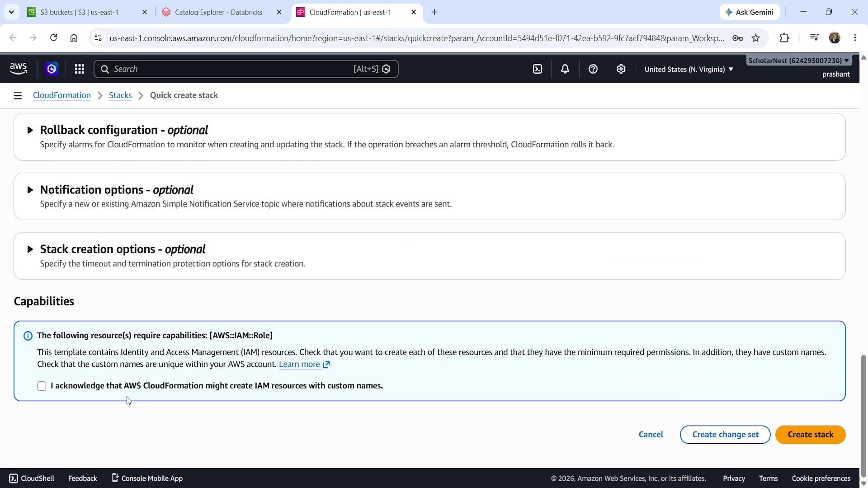Click the 'prashant' user name text
The width and height of the screenshot is (868, 488).
point(836,74)
